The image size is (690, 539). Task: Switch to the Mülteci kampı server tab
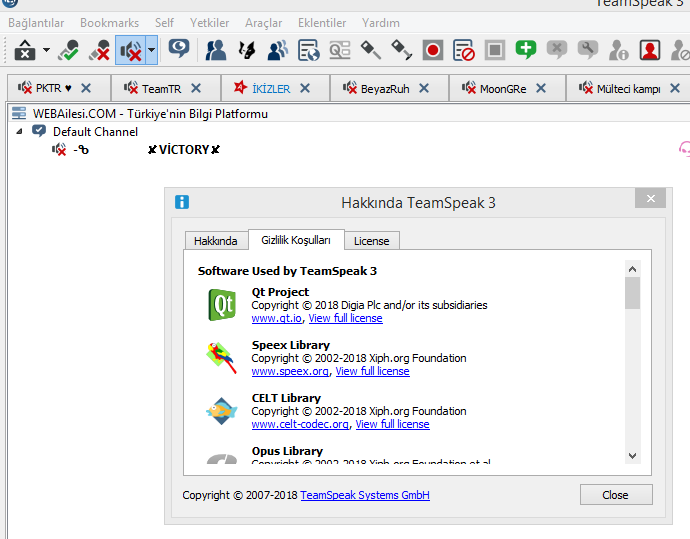pyautogui.click(x=628, y=88)
